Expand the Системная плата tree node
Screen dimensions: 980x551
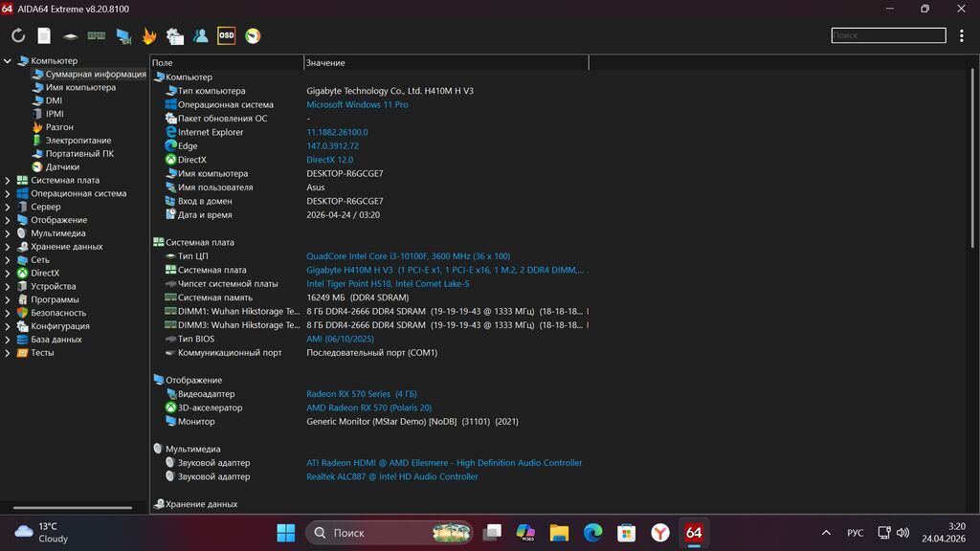click(8, 180)
